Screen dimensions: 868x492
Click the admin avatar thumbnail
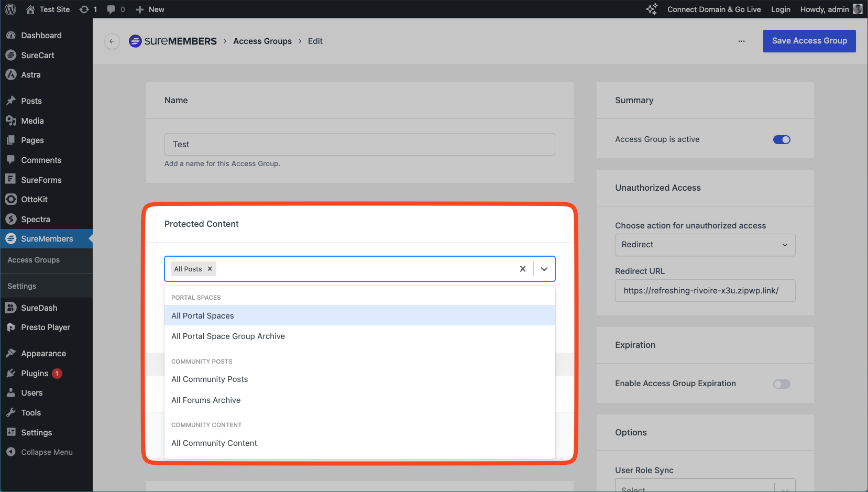tap(858, 9)
